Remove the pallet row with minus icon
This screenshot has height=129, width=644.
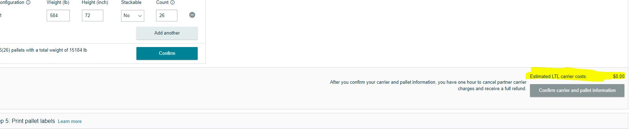click(x=192, y=15)
